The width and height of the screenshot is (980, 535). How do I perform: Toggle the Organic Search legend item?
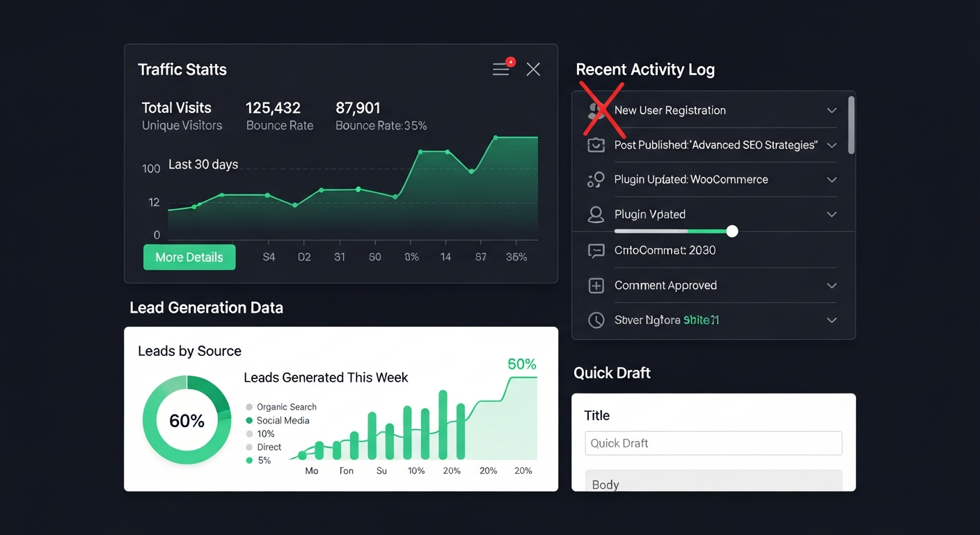click(x=282, y=407)
